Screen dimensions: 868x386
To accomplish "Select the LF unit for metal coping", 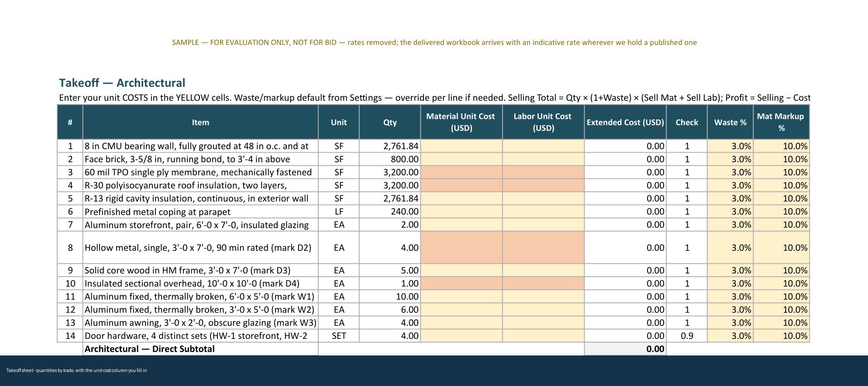I will pyautogui.click(x=339, y=212).
